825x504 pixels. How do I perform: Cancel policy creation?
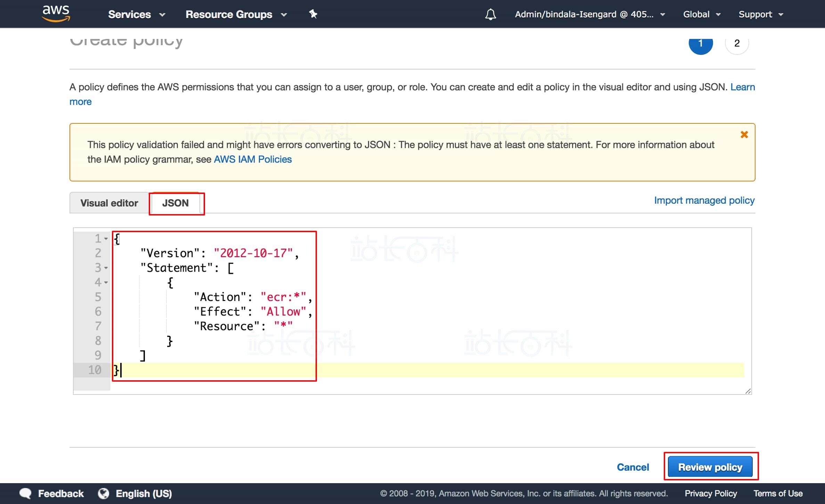632,467
